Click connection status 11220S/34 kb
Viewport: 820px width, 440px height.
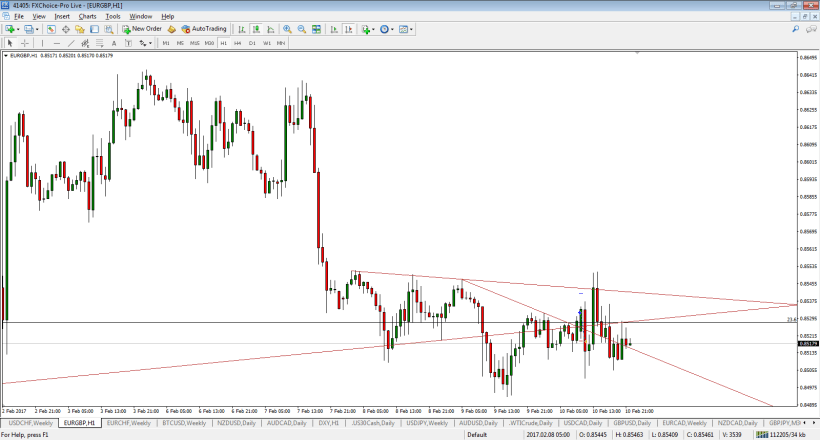[781, 435]
